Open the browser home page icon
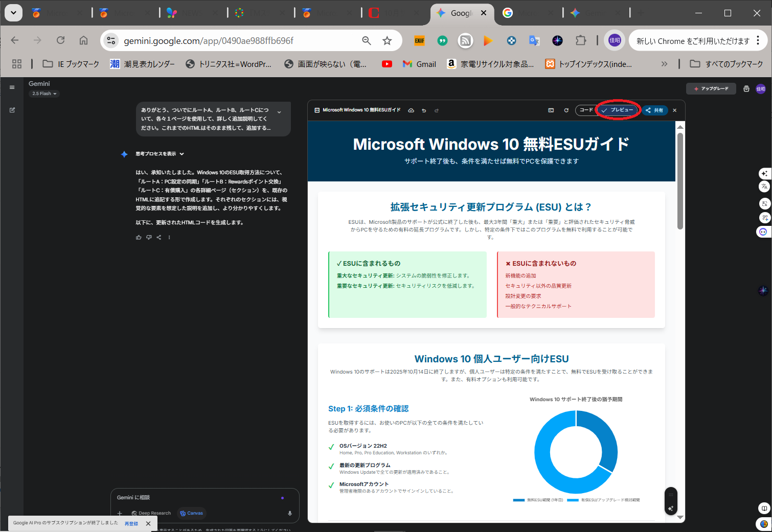 (x=83, y=40)
